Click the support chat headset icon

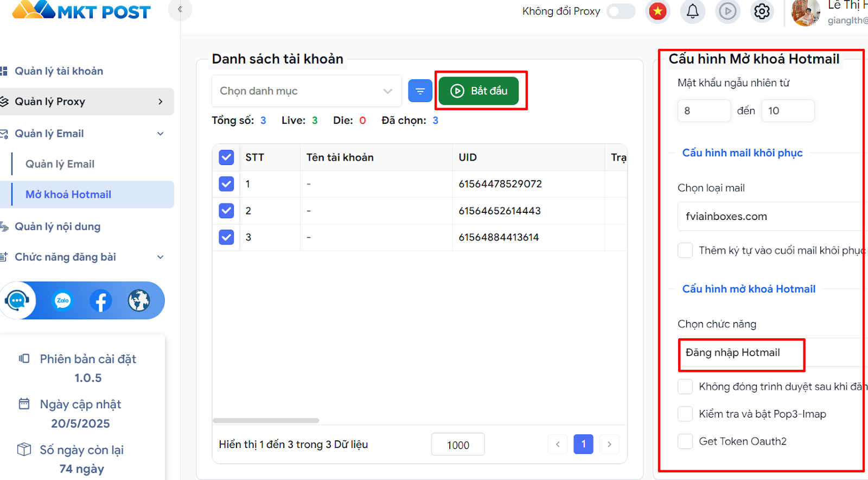[17, 300]
